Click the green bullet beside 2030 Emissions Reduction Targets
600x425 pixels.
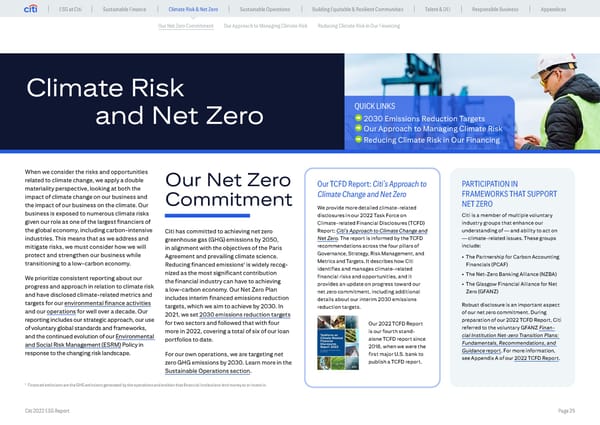(359, 118)
